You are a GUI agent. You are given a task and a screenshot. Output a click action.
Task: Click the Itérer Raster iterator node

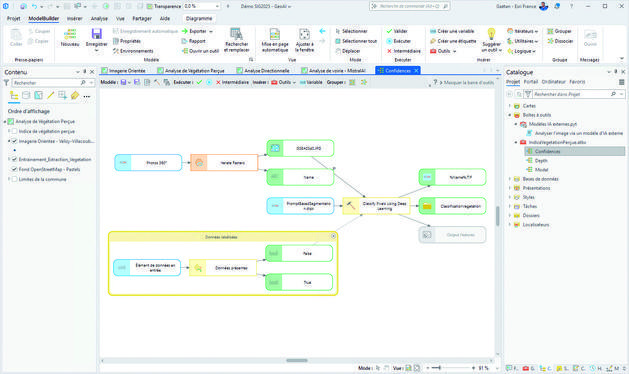coord(224,163)
